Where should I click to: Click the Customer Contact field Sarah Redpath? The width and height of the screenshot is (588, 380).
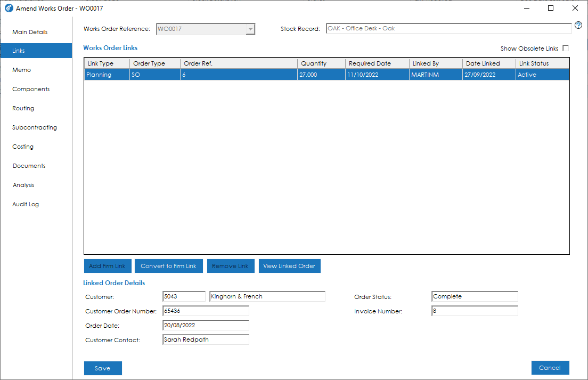point(206,339)
